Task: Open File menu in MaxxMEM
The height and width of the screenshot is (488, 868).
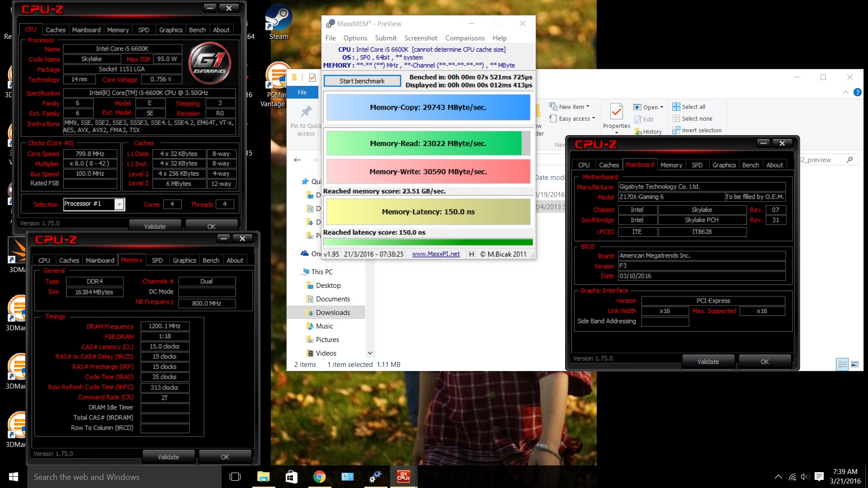Action: pos(330,38)
